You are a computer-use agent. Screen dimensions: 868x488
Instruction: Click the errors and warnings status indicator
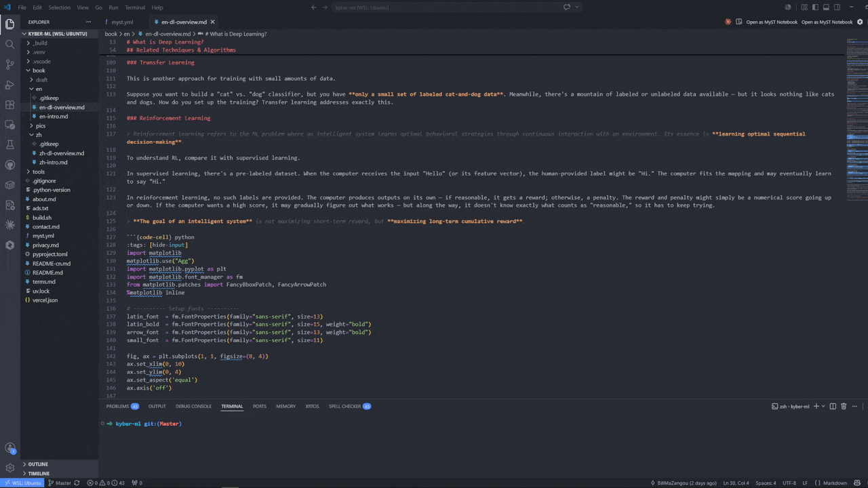point(106,483)
